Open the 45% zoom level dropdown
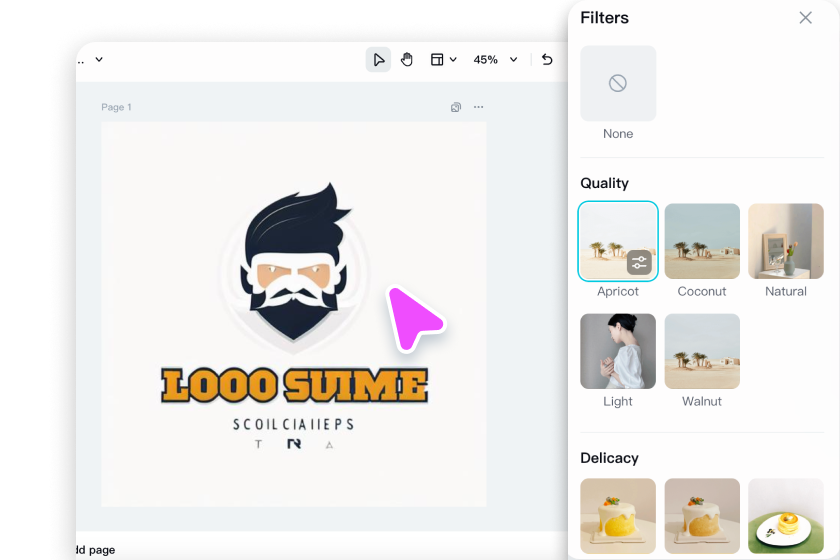Screen dimensions: 840x560 coord(495,59)
